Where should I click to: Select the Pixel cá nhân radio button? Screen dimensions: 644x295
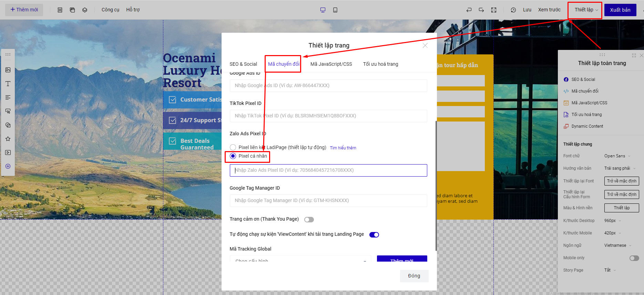pos(233,156)
